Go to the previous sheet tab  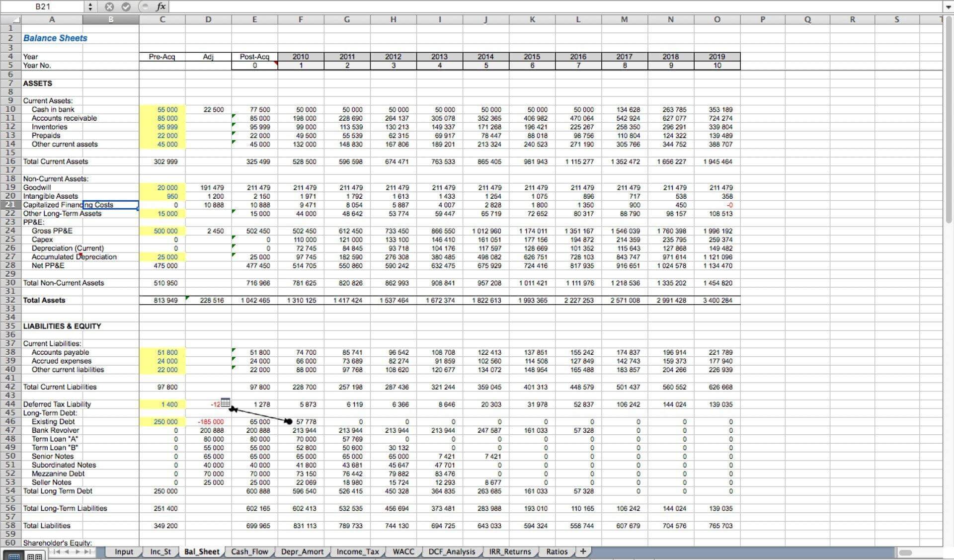67,552
